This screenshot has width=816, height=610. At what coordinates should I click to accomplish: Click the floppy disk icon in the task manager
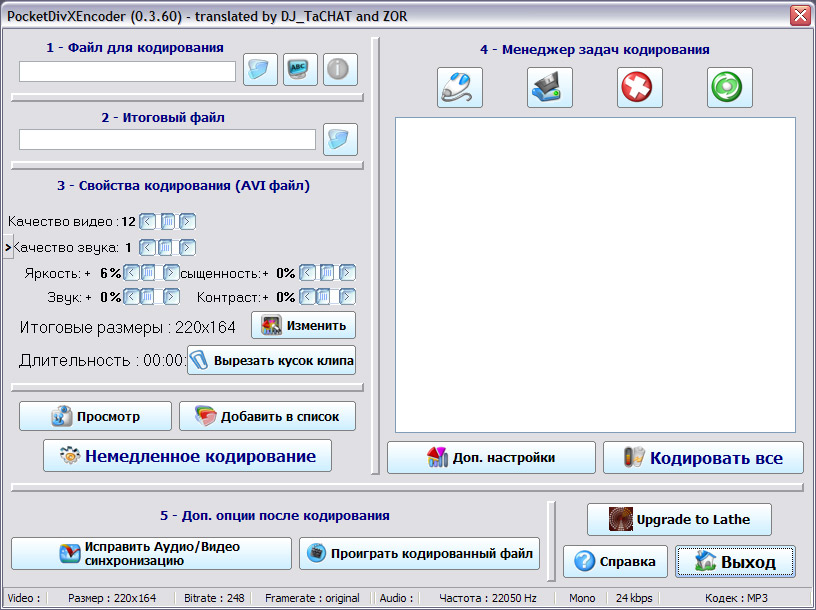coord(550,87)
